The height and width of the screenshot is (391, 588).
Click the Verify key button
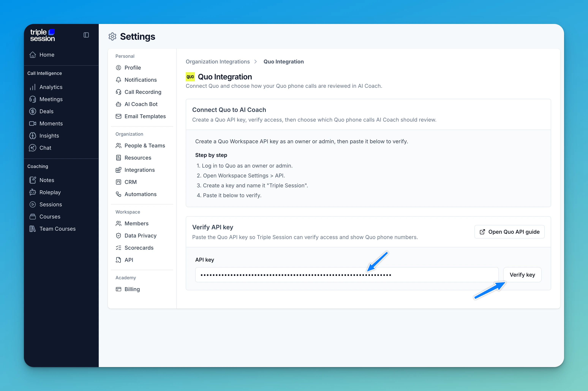[522, 275]
